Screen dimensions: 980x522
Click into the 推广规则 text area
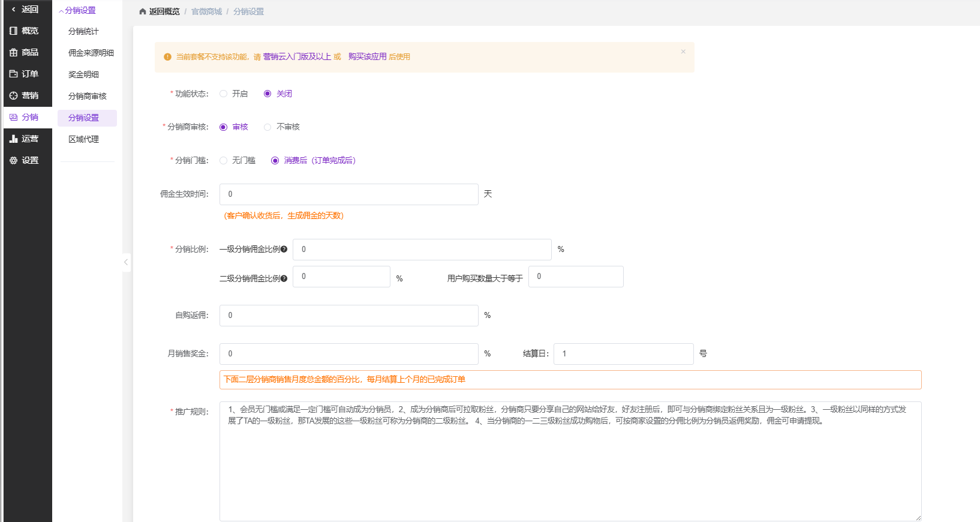570,461
